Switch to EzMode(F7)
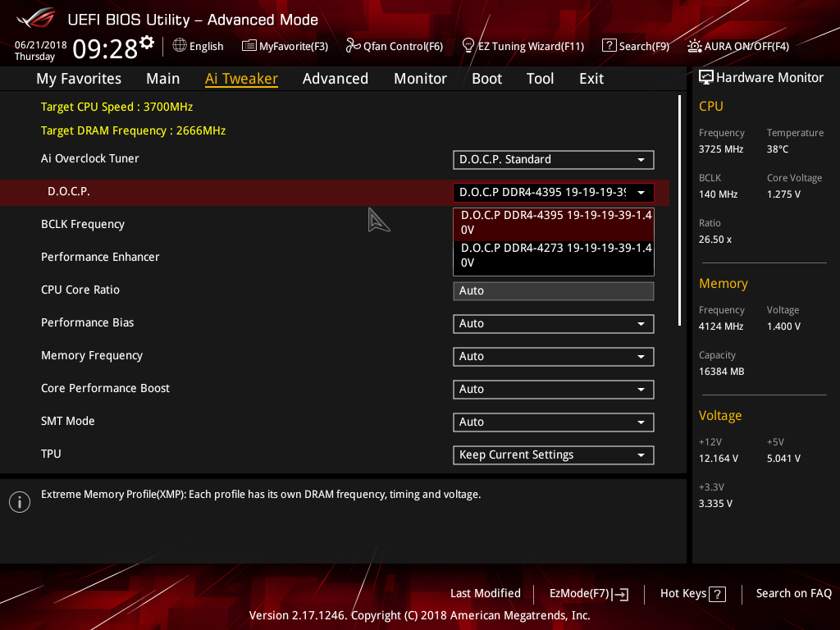The height and width of the screenshot is (630, 840). point(589,594)
